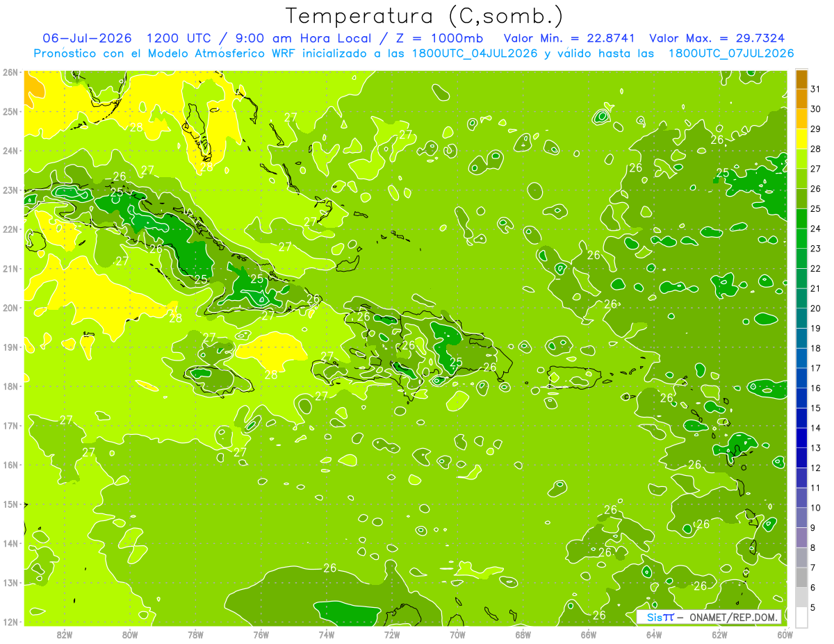Click the "74W" longitude axis label
Image resolution: width=834 pixels, height=644 pixels.
click(327, 634)
